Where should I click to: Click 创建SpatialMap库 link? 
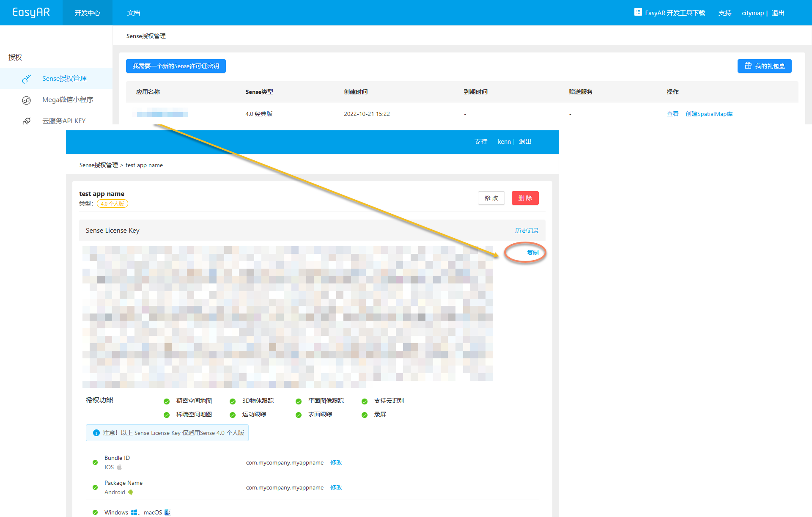709,114
